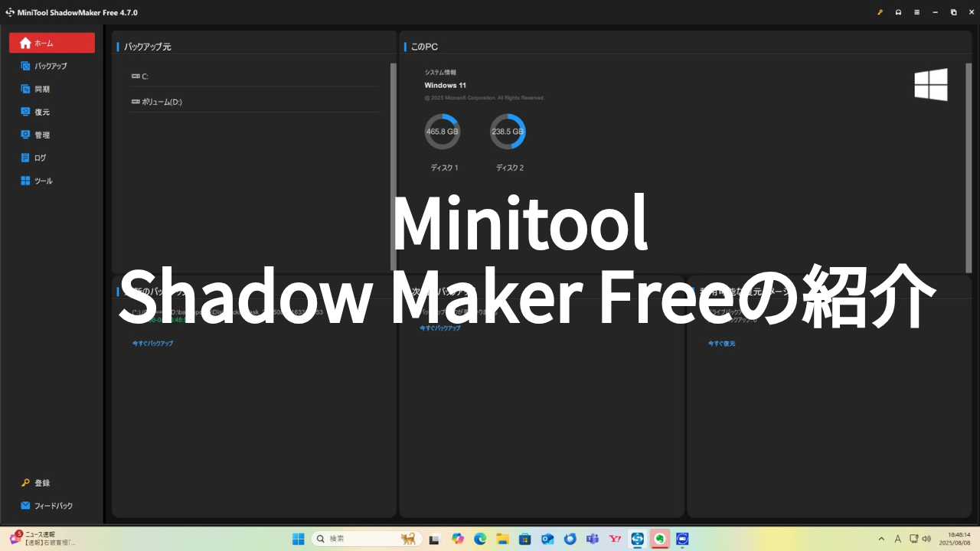The width and height of the screenshot is (980, 551).
Task: Open Outlook from the taskbar
Action: (547, 539)
